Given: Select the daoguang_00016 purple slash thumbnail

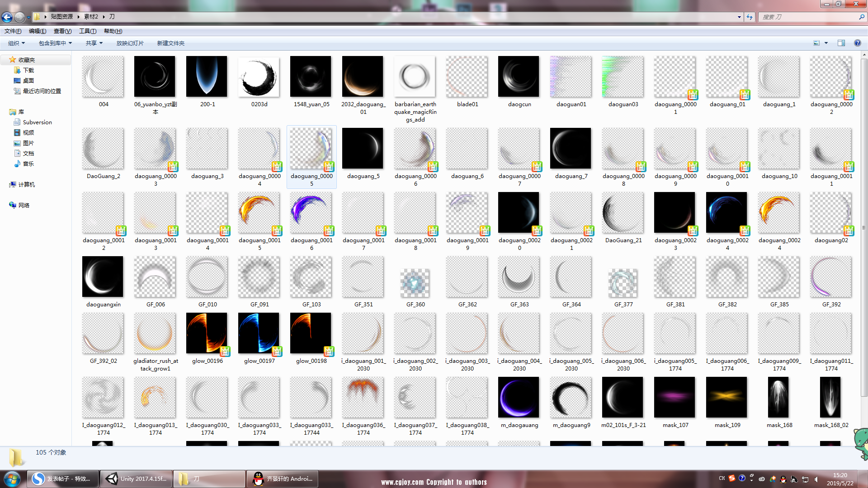Looking at the screenshot, I should point(311,212).
